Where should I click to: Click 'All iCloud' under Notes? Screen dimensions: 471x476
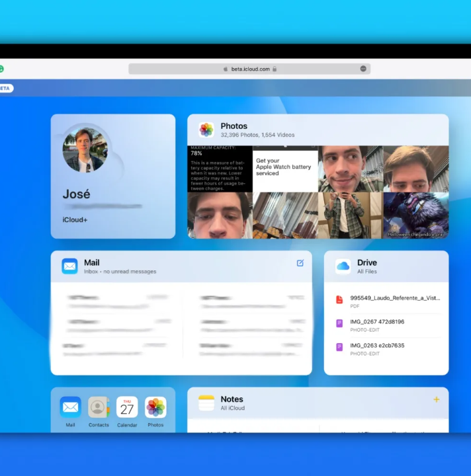233,408
